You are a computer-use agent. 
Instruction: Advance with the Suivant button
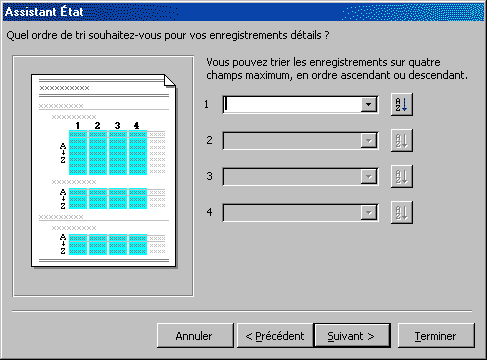(352, 336)
